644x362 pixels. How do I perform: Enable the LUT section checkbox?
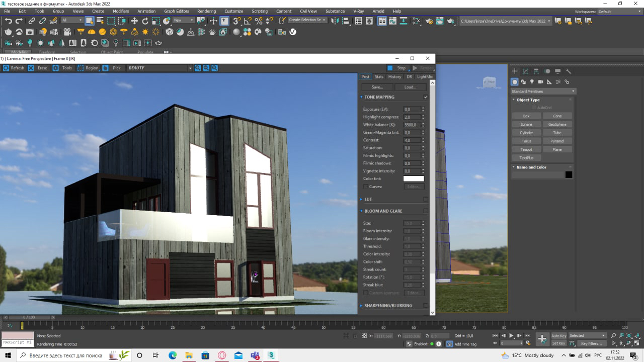coord(426,199)
